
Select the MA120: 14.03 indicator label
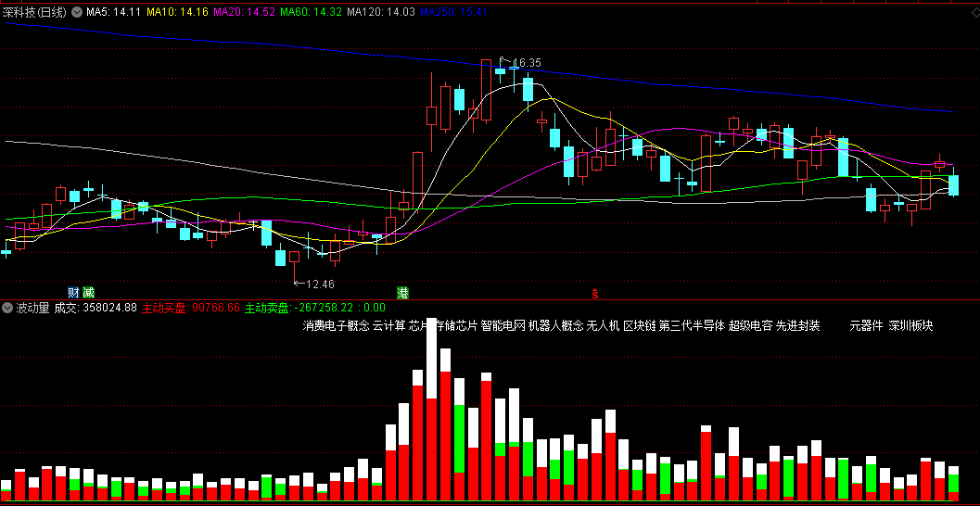coord(381,12)
